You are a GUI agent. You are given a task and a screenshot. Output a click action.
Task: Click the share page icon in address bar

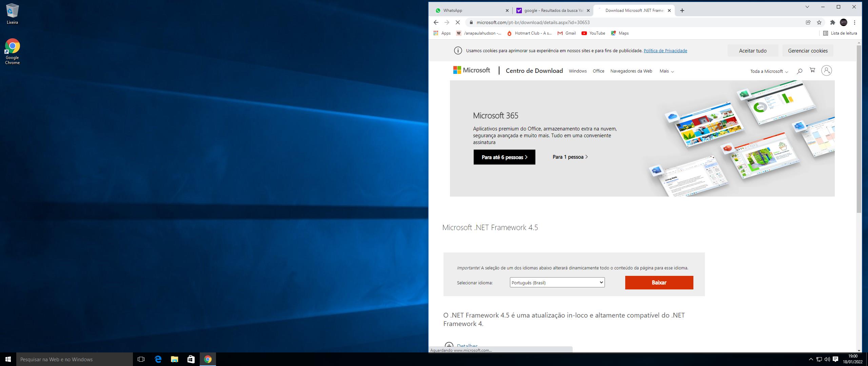click(x=808, y=22)
